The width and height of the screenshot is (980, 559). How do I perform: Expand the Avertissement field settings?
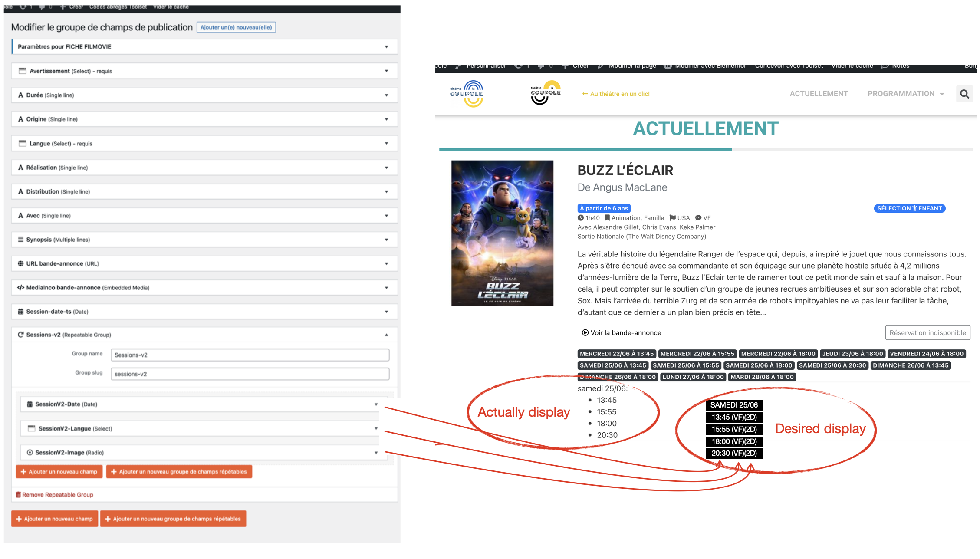pos(386,71)
